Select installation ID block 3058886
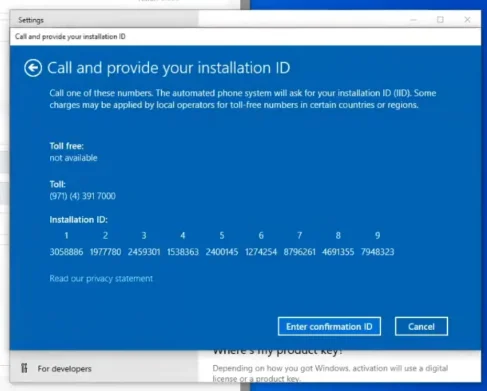The height and width of the screenshot is (391, 487). [66, 252]
